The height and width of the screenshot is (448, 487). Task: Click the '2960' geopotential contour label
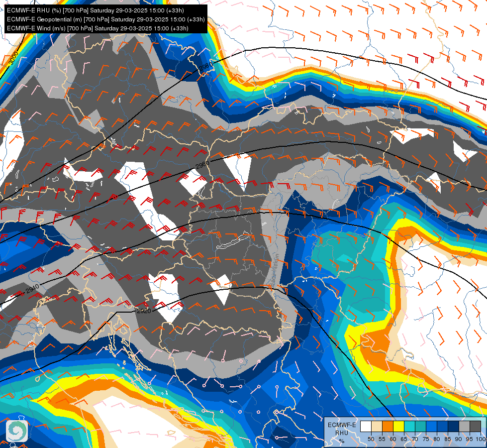[202, 164]
